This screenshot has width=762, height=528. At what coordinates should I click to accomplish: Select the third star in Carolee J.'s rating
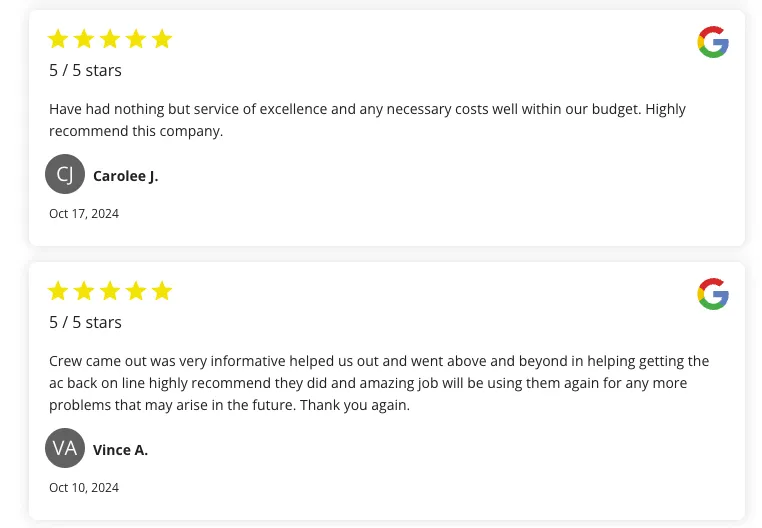110,39
